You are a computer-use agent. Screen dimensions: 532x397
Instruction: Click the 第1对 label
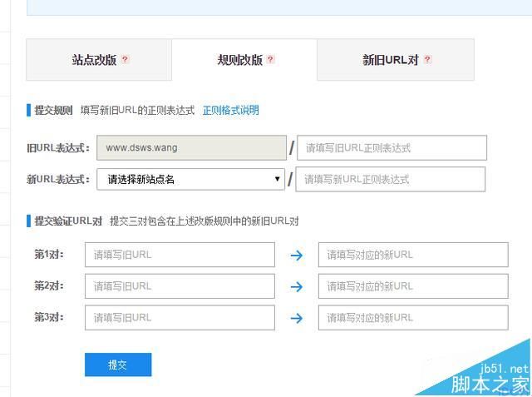pos(49,255)
